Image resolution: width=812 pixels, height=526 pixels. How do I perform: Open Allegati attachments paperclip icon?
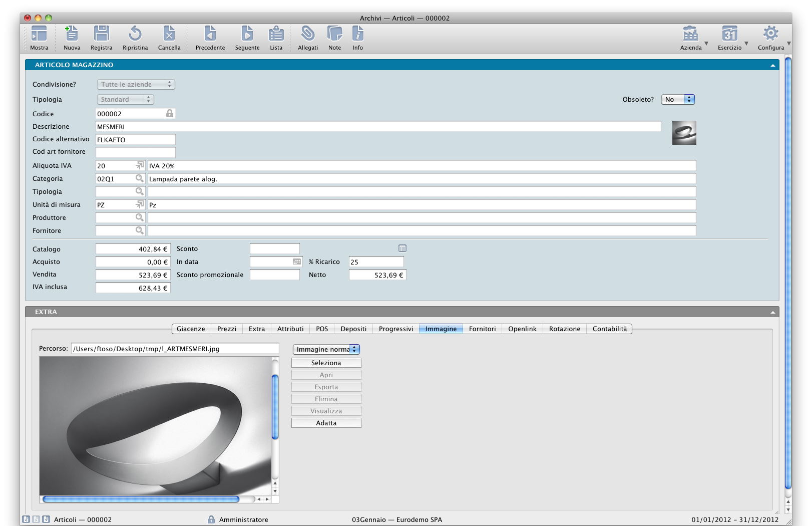307,34
